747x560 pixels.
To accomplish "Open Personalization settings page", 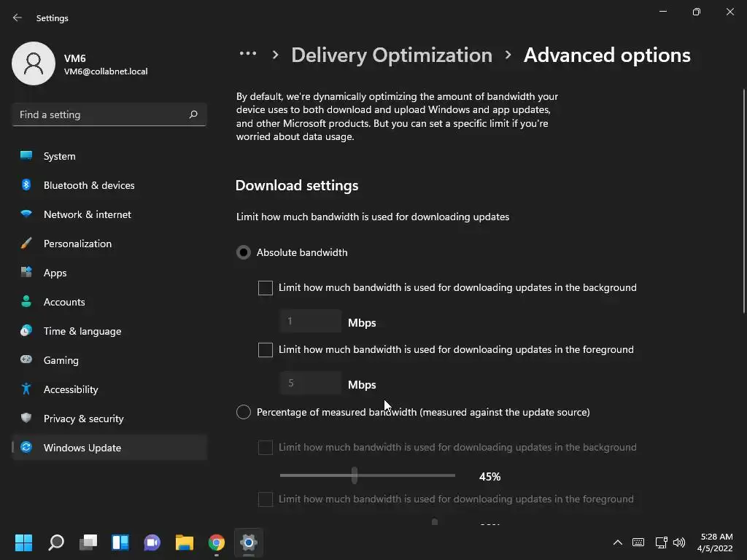I will tap(109, 244).
